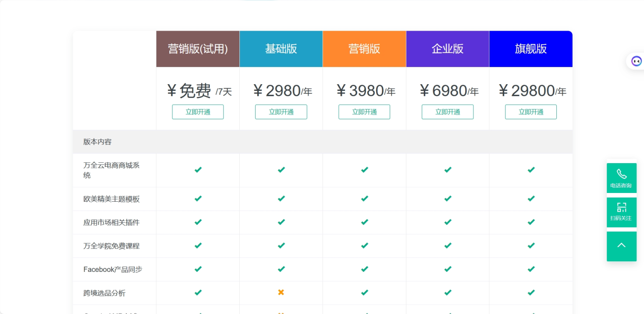644x314 pixels.
Task: Click the phone consultation icon (电话咨询)
Action: [621, 178]
